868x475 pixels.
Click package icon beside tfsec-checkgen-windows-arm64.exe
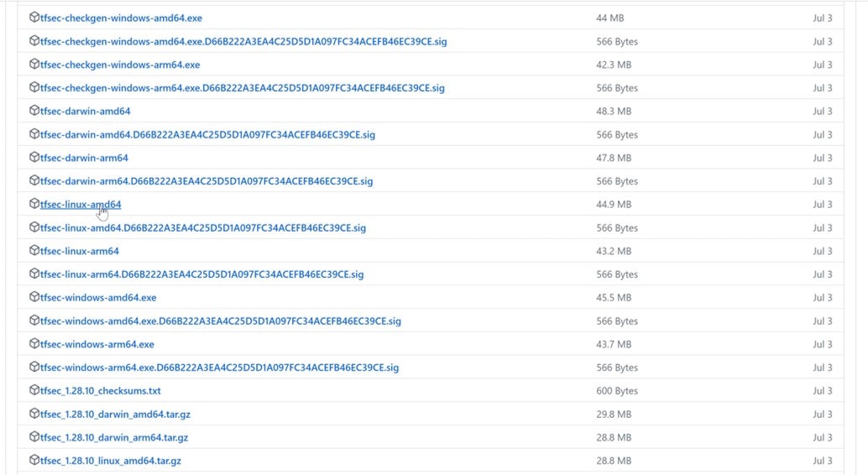pos(34,64)
